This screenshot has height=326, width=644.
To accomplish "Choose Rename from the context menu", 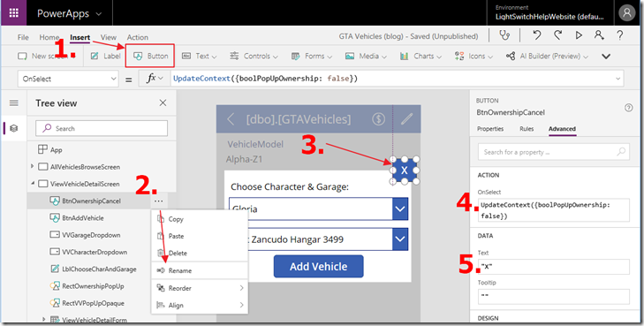I will 200,270.
